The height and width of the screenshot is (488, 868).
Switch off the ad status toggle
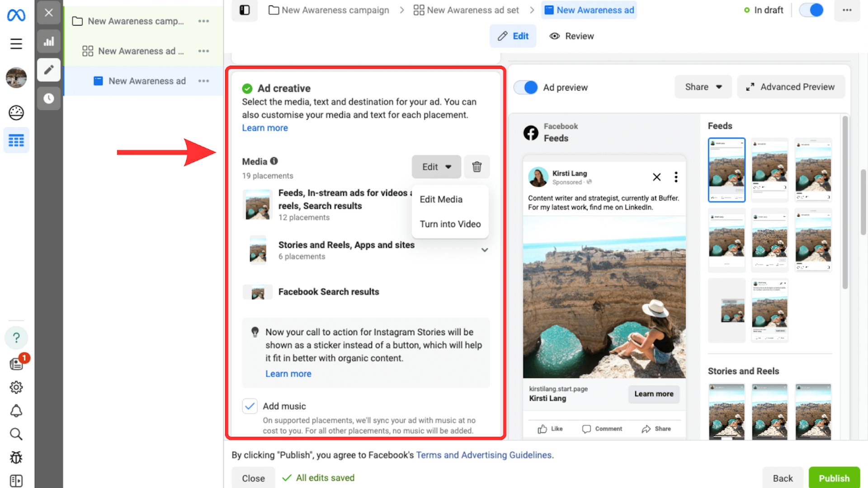tap(811, 10)
